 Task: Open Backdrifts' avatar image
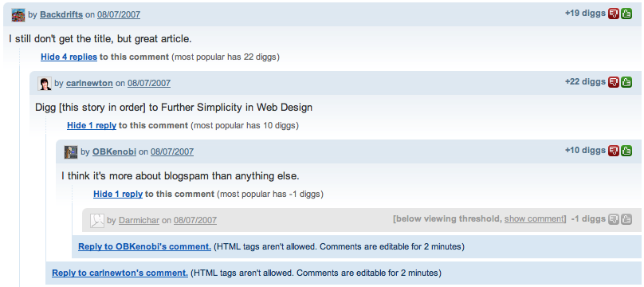pos(18,15)
